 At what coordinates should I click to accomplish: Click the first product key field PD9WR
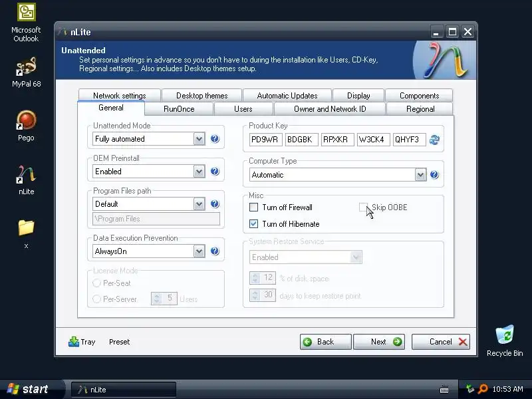pos(265,140)
